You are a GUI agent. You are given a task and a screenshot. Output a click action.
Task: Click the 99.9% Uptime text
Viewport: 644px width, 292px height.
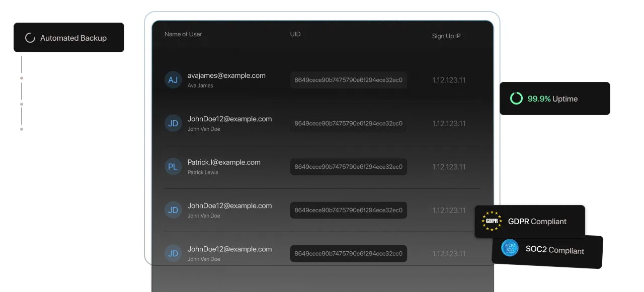[x=552, y=99]
